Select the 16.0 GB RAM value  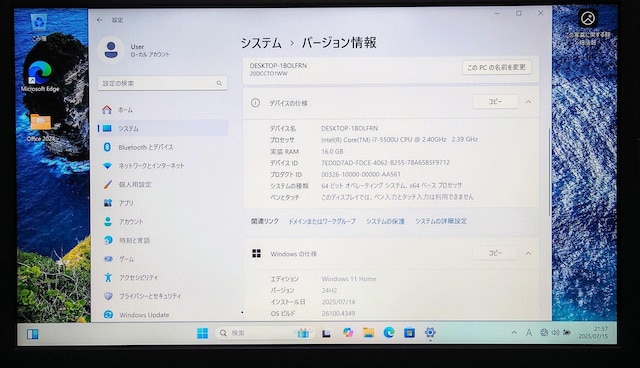(332, 151)
